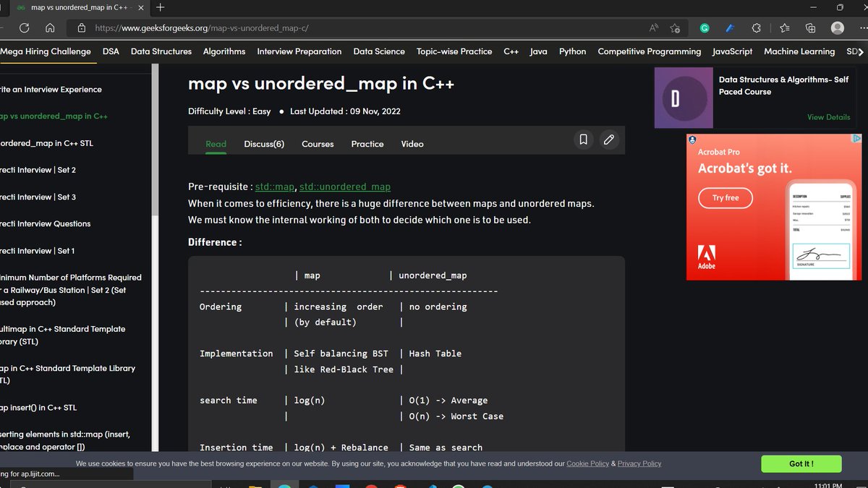Open Data Structures & Algorithms course thumbnail
Screen dimensions: 868x488
coord(684,98)
